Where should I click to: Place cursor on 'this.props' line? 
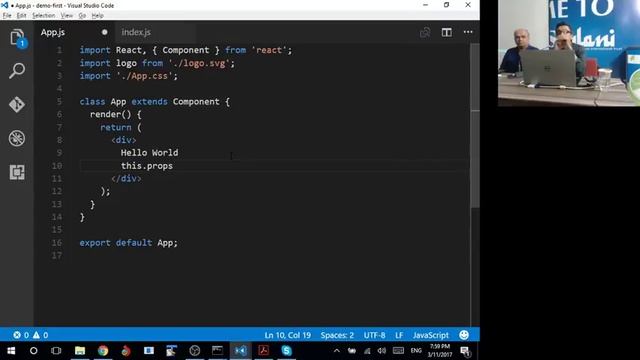[147, 166]
